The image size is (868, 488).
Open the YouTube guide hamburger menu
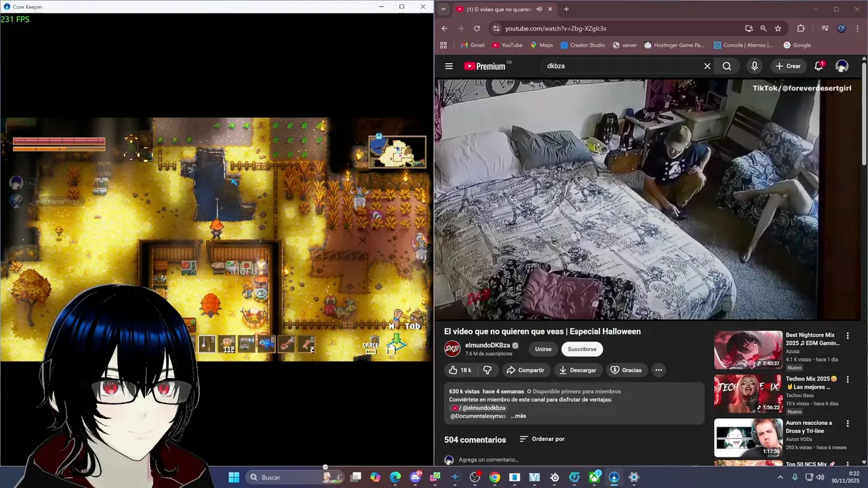click(x=449, y=66)
